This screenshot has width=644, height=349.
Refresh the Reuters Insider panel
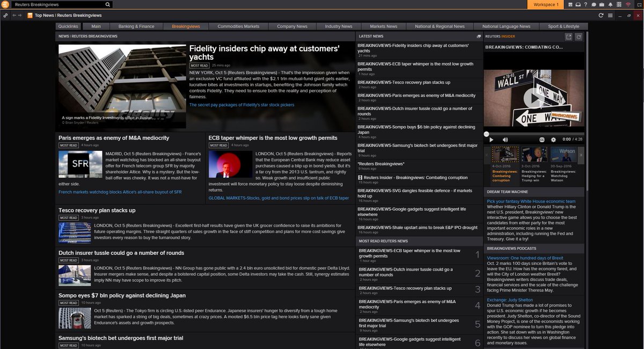tap(579, 37)
